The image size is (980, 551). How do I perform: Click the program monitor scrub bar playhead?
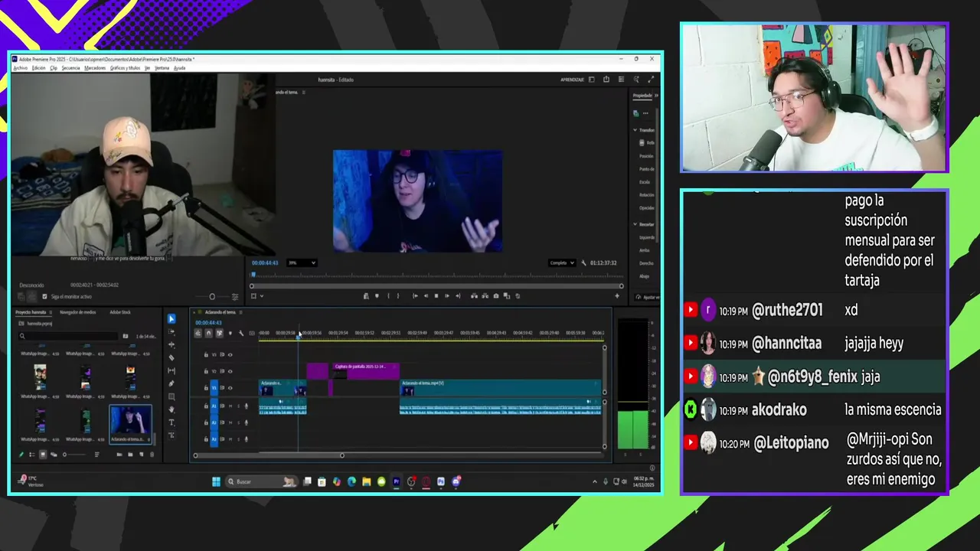coord(253,274)
